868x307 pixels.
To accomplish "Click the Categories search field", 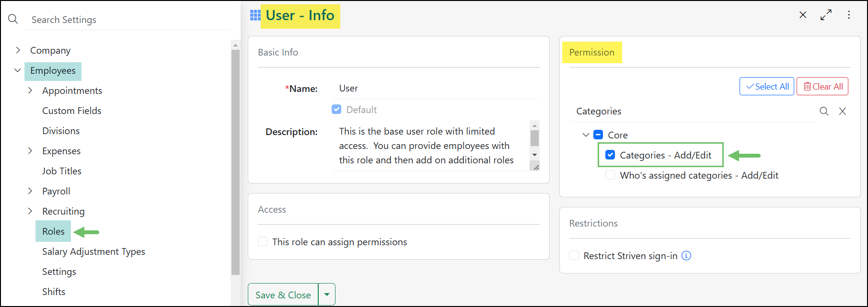I will pos(692,111).
